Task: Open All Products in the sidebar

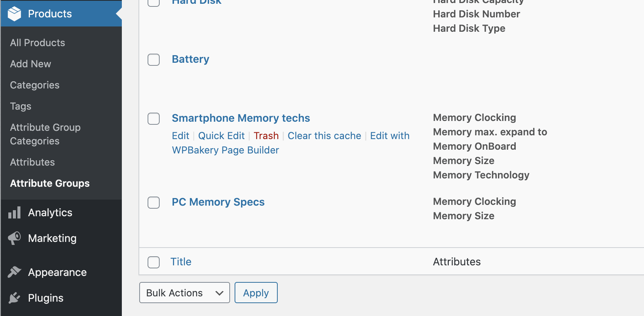Action: click(37, 43)
